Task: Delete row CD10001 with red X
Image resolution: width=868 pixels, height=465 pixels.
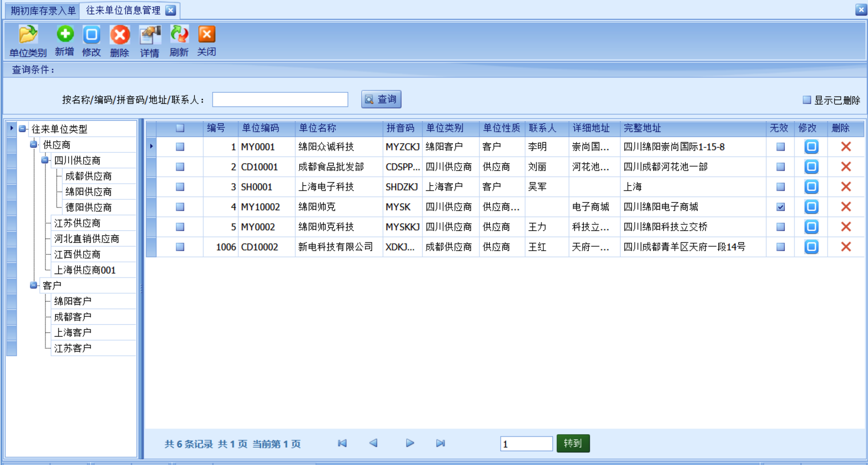Action: pos(846,167)
